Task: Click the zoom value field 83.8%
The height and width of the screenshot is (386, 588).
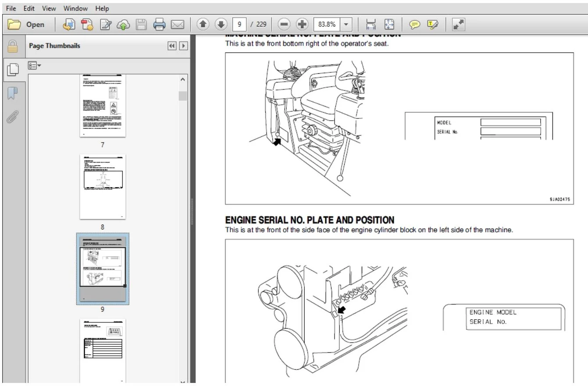Action: 326,25
